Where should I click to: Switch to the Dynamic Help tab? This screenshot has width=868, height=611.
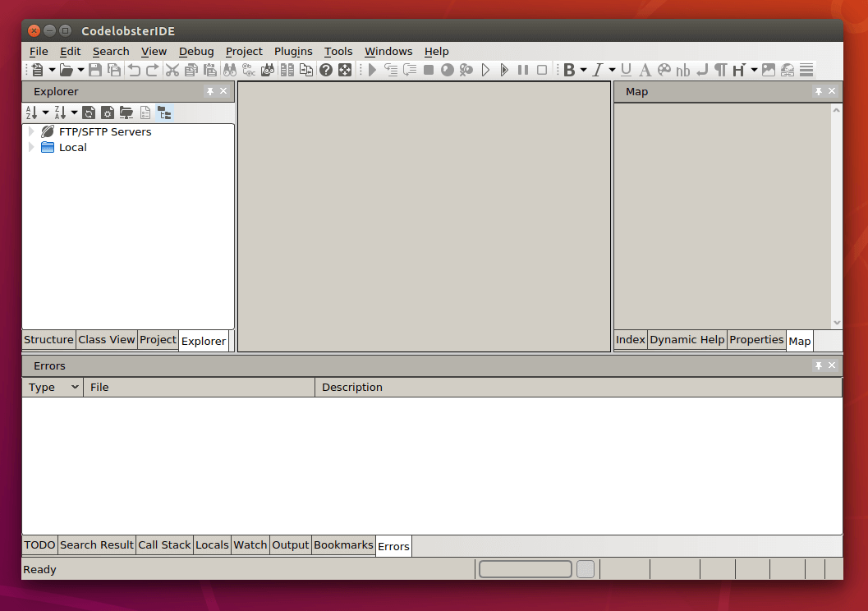tap(687, 340)
